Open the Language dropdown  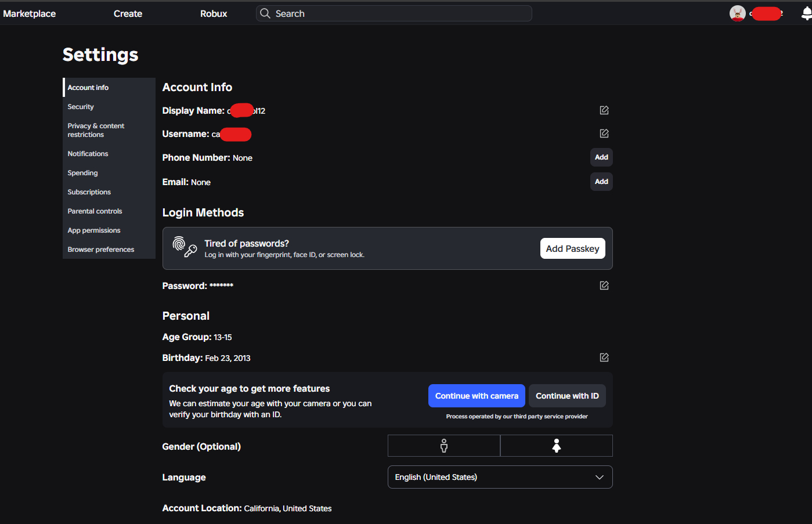(500, 477)
